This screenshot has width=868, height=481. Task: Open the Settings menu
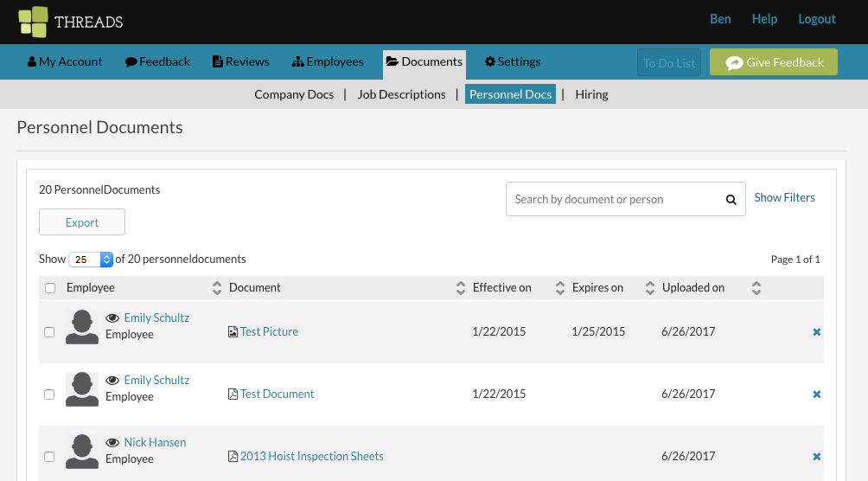click(x=513, y=61)
